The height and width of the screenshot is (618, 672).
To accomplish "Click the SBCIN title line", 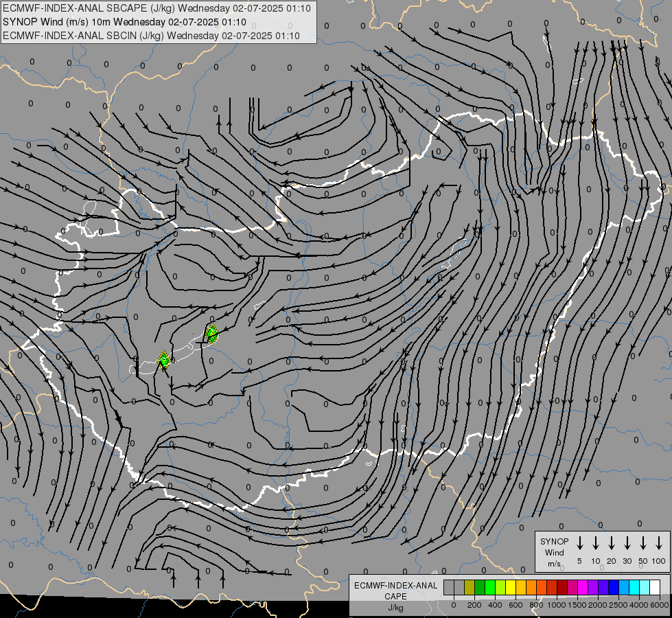I will pos(151,36).
